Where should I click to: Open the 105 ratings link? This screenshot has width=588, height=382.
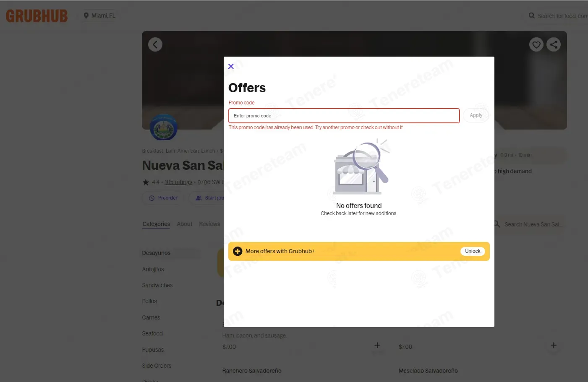pyautogui.click(x=178, y=182)
